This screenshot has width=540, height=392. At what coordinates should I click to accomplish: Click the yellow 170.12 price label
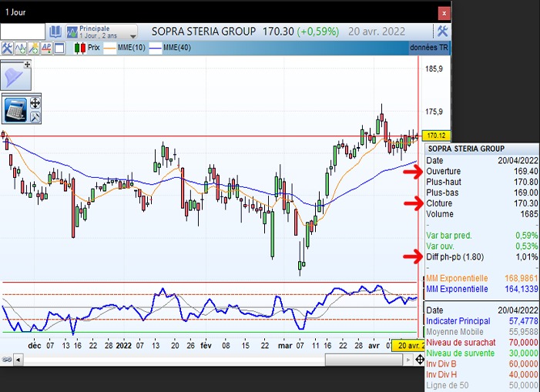(x=436, y=136)
